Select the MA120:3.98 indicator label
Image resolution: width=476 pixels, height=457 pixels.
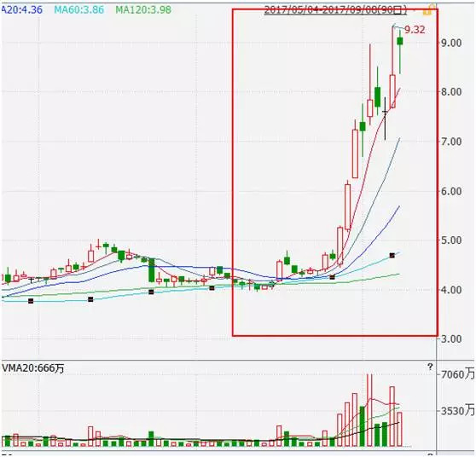click(143, 9)
